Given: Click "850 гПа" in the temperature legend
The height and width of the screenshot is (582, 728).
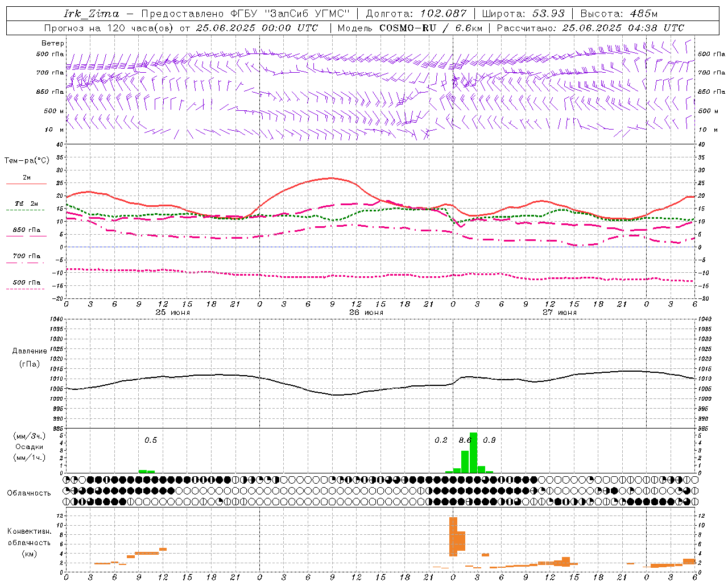Looking at the screenshot, I should coord(26,230).
